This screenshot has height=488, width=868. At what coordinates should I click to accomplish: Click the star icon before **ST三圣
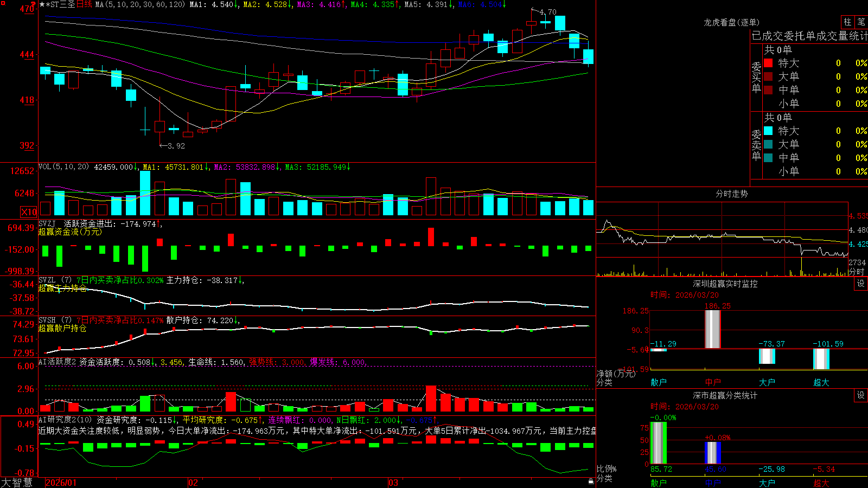coord(42,4)
